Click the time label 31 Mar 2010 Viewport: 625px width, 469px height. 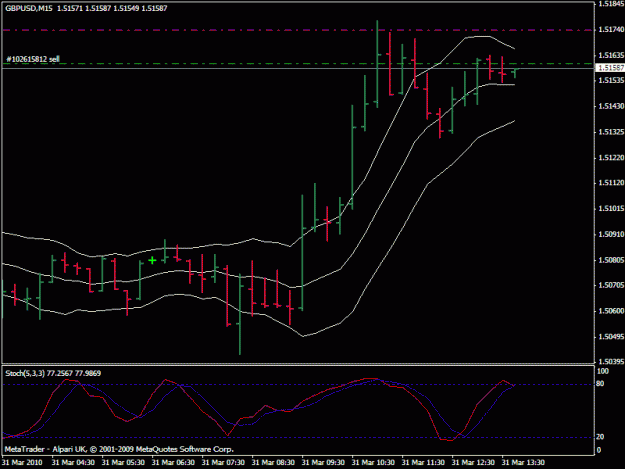(22, 463)
